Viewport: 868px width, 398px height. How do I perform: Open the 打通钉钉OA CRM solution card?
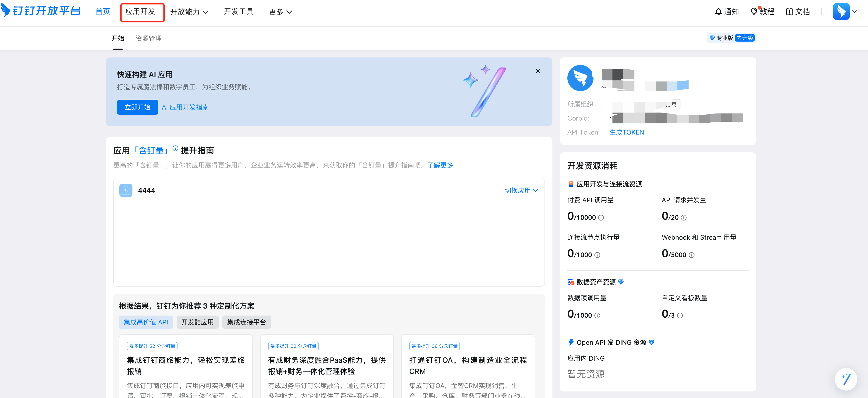[x=468, y=366]
